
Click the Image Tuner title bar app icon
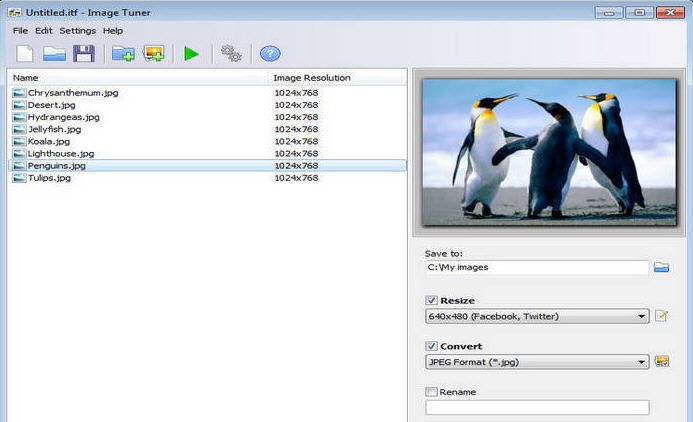pos(15,13)
